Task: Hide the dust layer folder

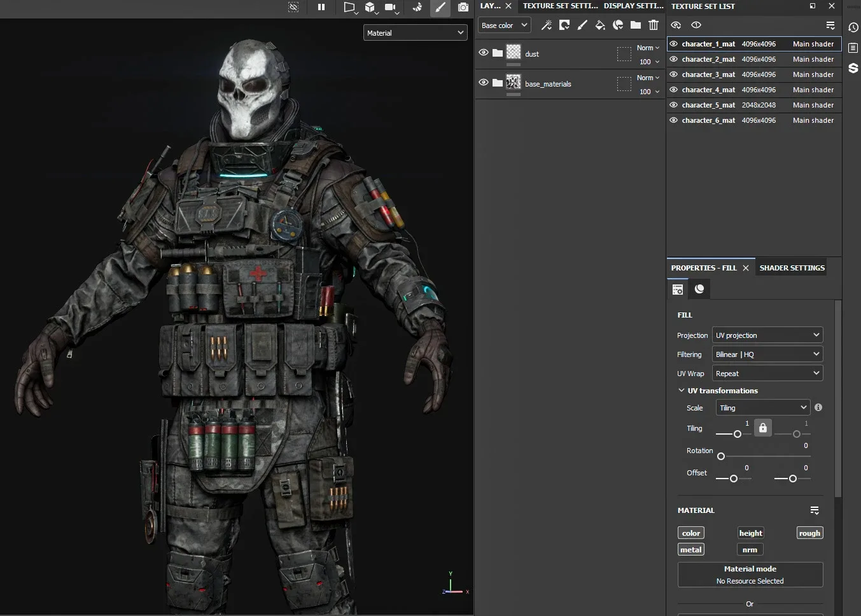Action: click(484, 53)
